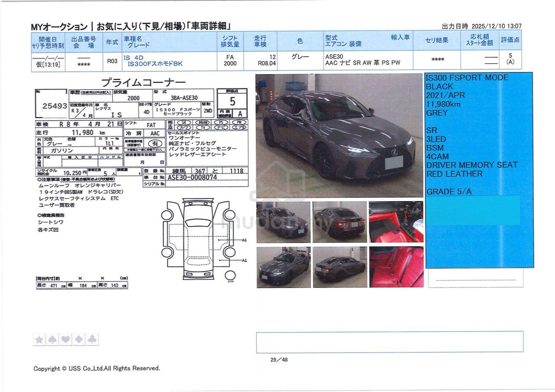Image resolution: width=555 pixels, height=392 pixels.
Task: Open the red rear seats thumbnail
Action: pos(396,267)
